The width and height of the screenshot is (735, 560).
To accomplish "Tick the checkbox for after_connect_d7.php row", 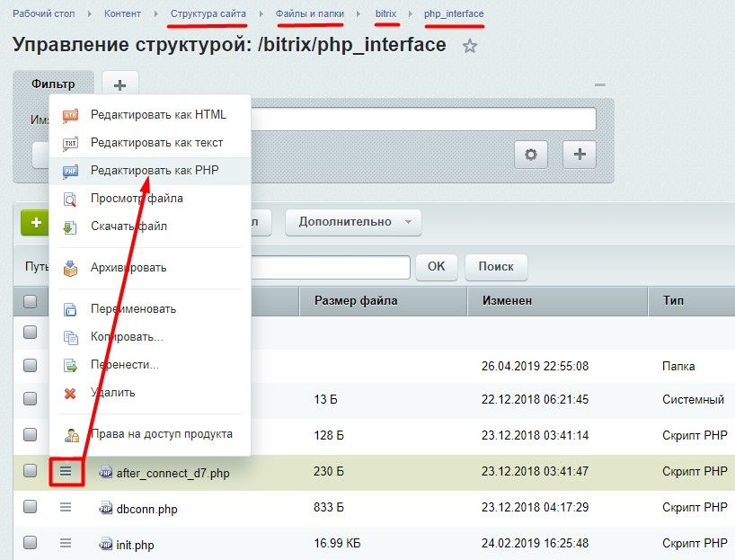I will click(31, 471).
